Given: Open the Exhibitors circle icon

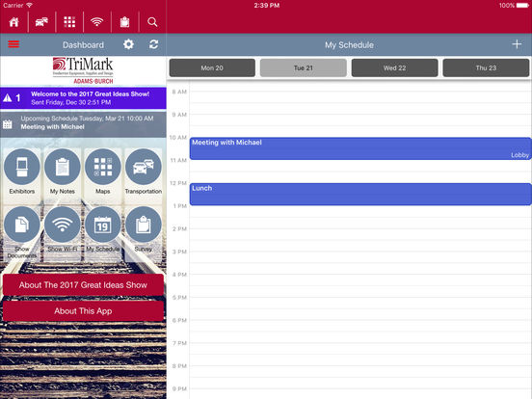Looking at the screenshot, I should click(22, 167).
